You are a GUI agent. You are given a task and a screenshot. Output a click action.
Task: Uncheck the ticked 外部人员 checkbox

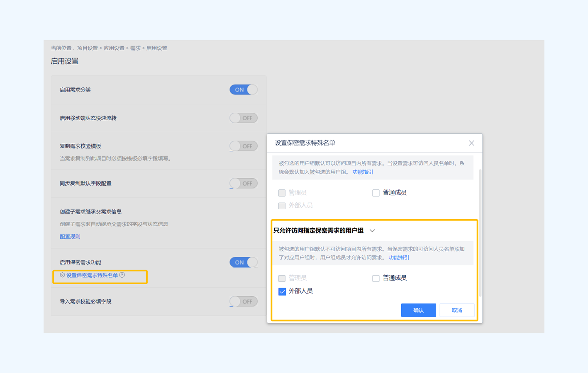282,291
